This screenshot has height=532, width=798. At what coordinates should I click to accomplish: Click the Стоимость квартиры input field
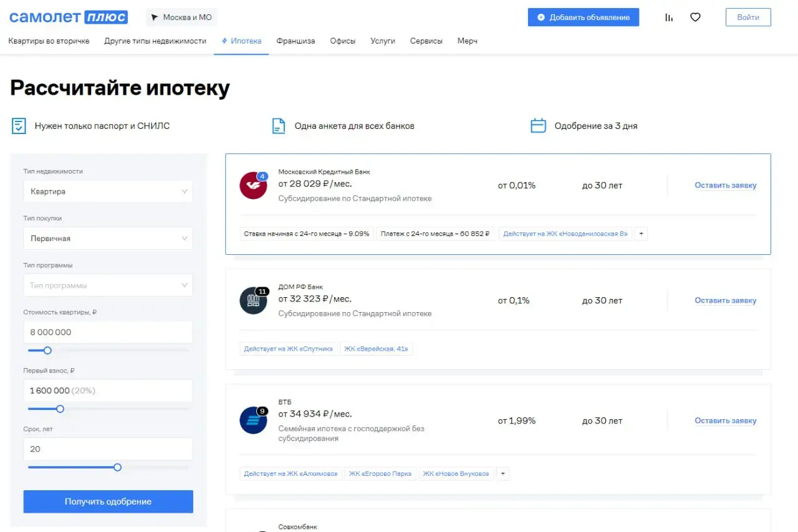tap(108, 332)
